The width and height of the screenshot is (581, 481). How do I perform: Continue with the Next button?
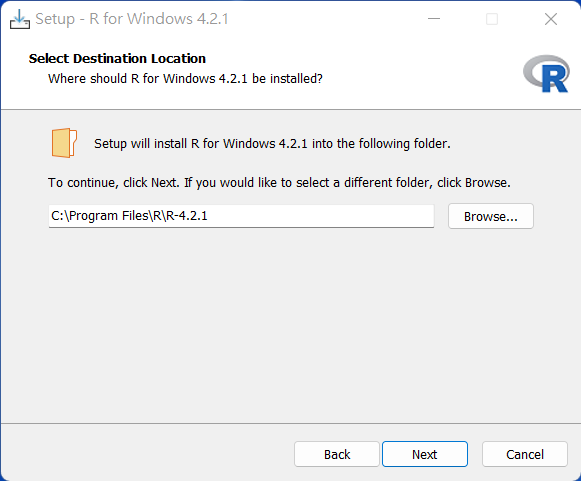pos(425,454)
